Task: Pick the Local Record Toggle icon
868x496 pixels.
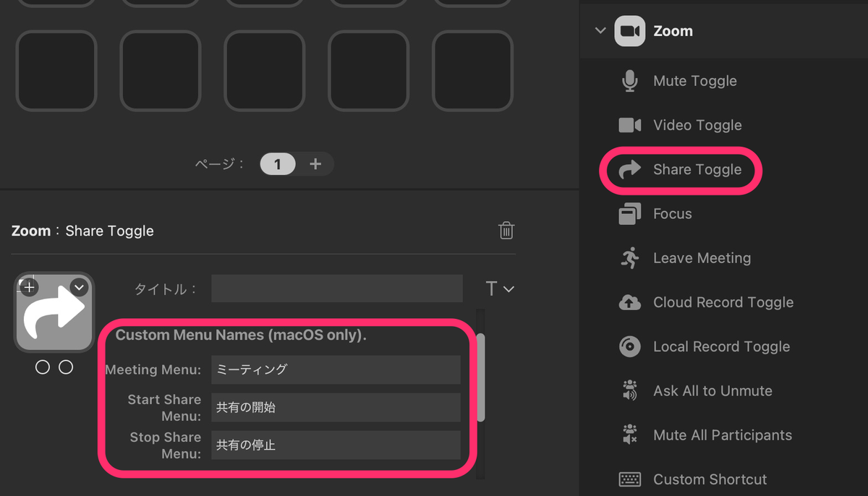Action: pyautogui.click(x=629, y=346)
